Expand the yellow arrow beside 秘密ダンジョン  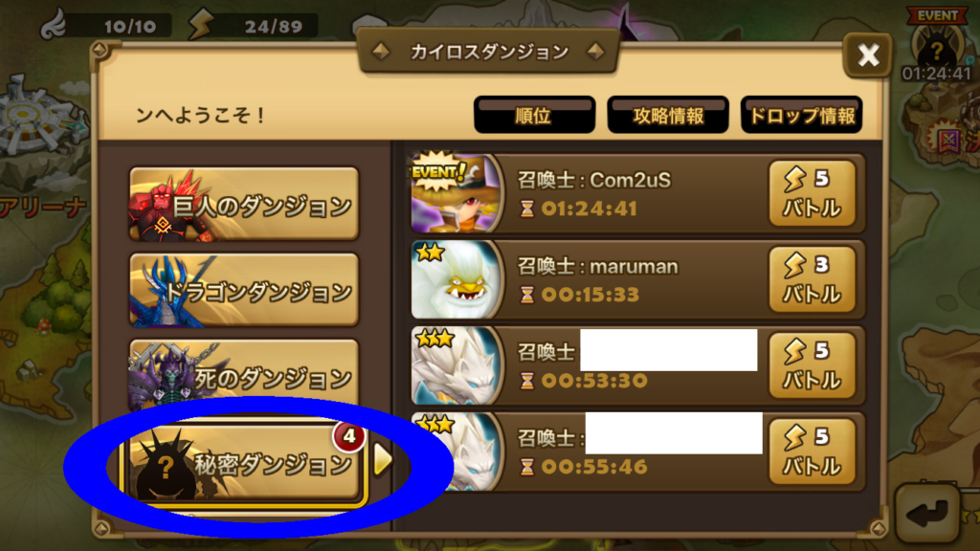coord(383,461)
